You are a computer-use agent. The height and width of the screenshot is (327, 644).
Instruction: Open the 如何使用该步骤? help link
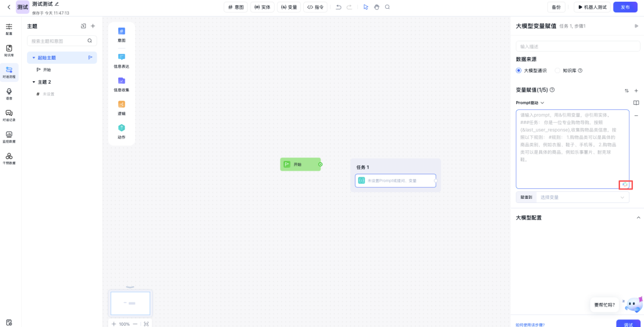coord(530,325)
